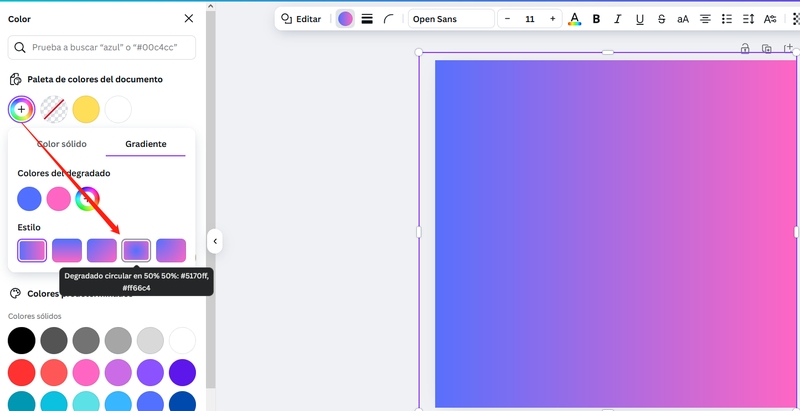
Task: Choose the top-to-bottom gradient style
Action: 67,250
